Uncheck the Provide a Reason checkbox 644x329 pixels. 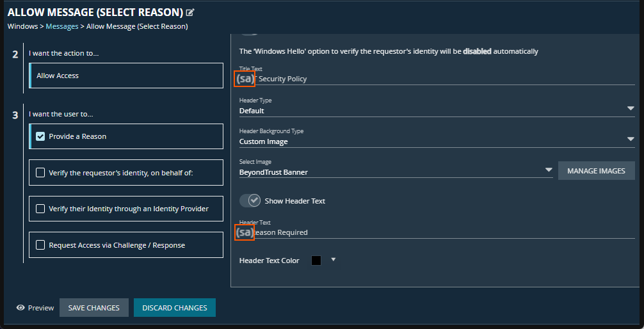point(40,136)
